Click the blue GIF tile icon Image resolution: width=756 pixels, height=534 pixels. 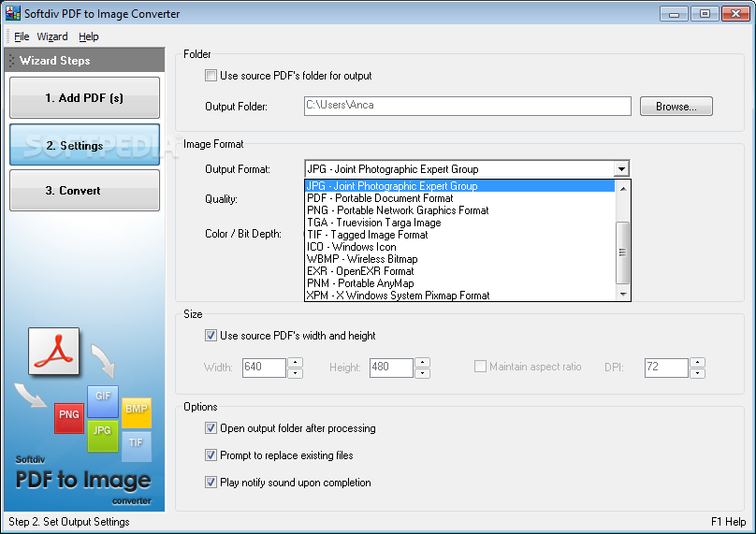[103, 401]
